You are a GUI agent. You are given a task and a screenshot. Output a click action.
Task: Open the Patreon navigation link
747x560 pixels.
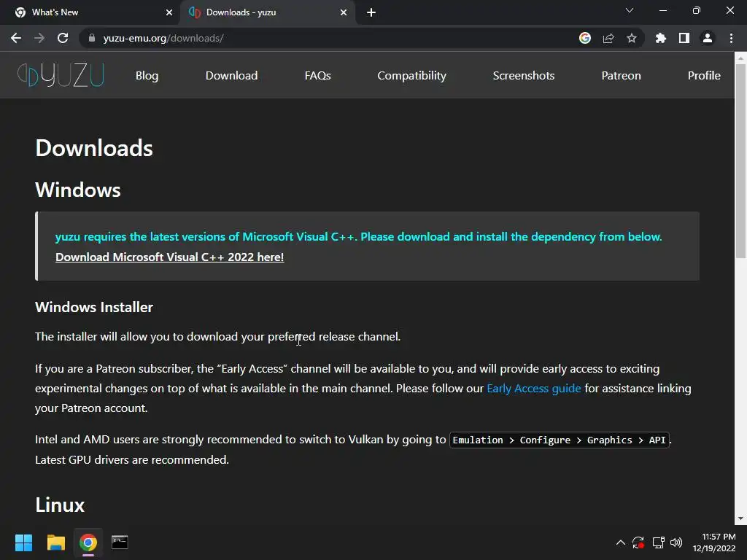(622, 75)
